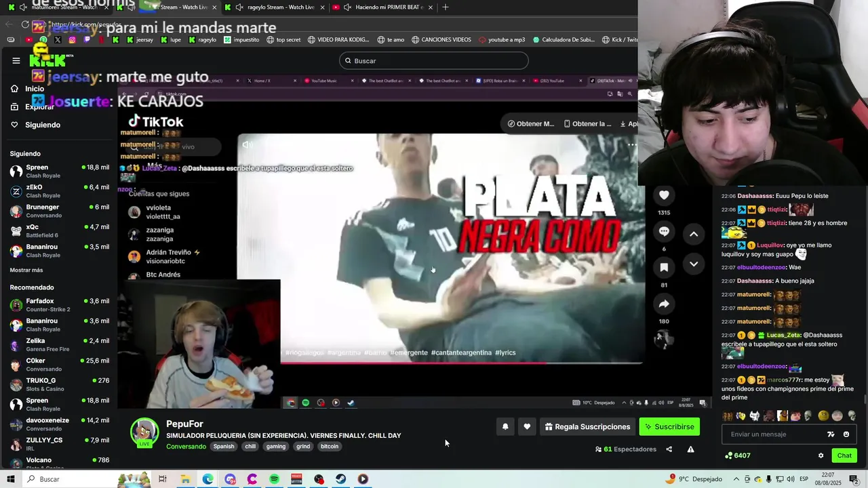The image size is (868, 488).
Task: Select the grind stream tag
Action: click(303, 447)
